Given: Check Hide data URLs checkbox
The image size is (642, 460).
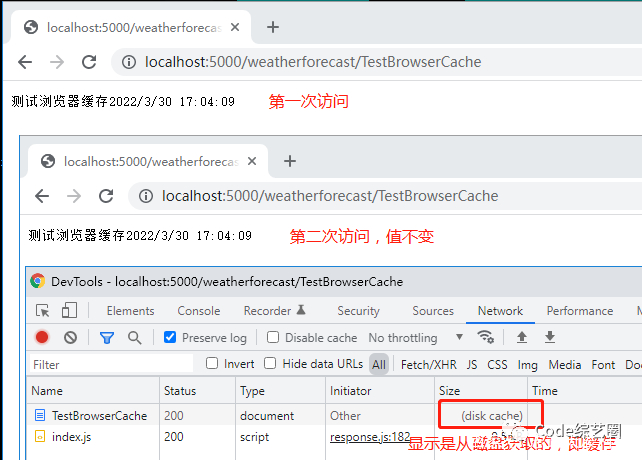Looking at the screenshot, I should (270, 363).
